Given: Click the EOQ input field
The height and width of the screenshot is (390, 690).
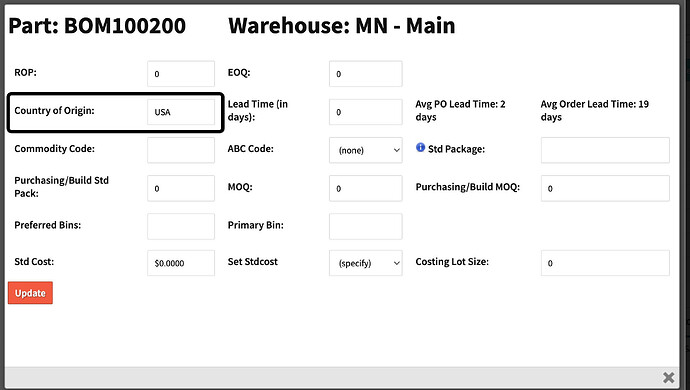Looking at the screenshot, I should pyautogui.click(x=366, y=74).
